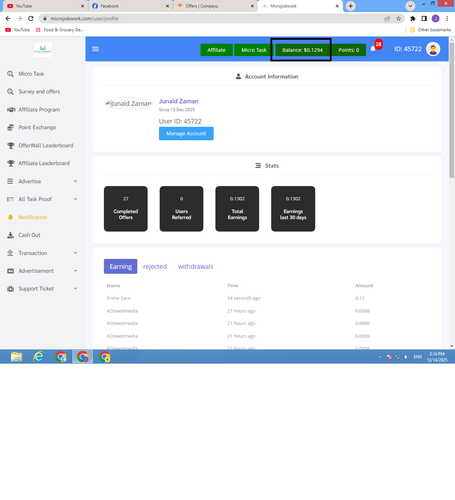This screenshot has width=455, height=500.
Task: Open the Chrome profile circle icon
Action: coord(435,19)
